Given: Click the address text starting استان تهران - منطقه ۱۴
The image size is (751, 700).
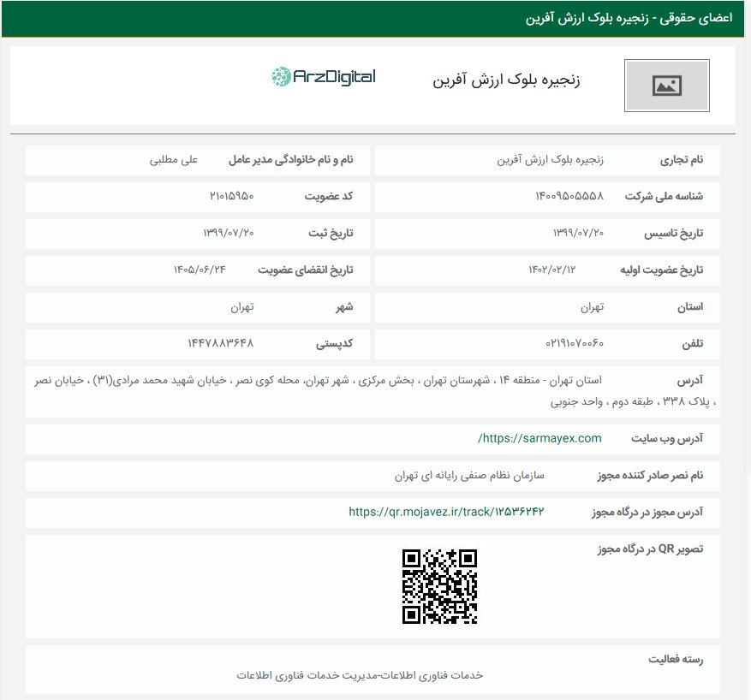Looking at the screenshot, I should click(375, 391).
